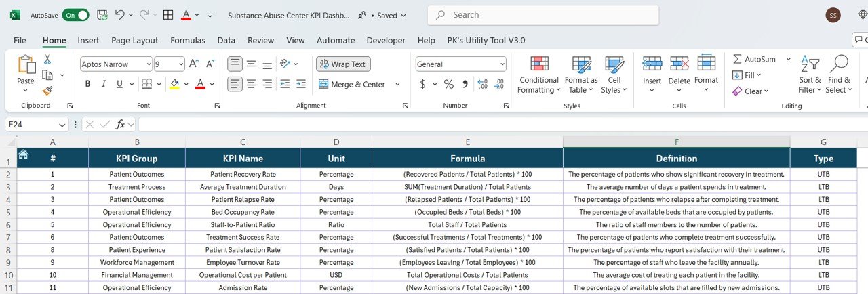
Task: Open the General number format dropdown
Action: pyautogui.click(x=502, y=64)
